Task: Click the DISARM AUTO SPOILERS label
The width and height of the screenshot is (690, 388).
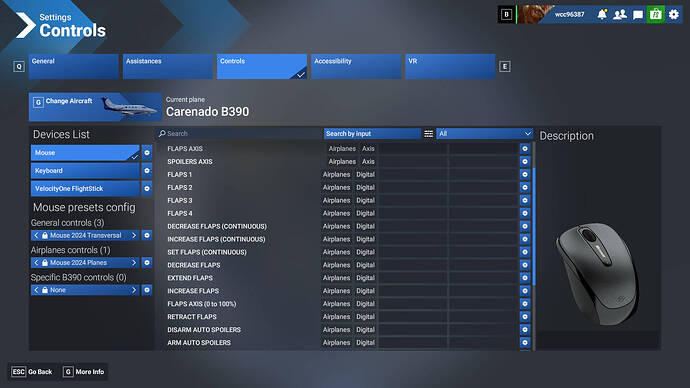Action: click(204, 330)
